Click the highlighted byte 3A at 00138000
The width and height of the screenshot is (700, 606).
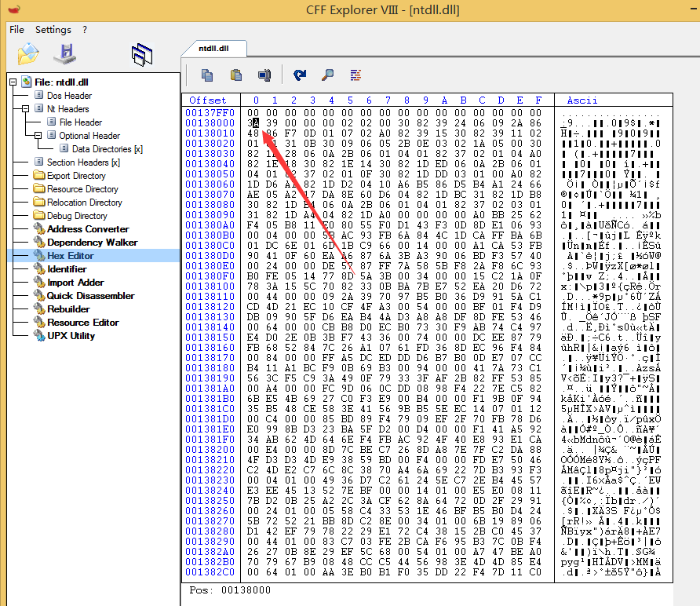[x=253, y=122]
